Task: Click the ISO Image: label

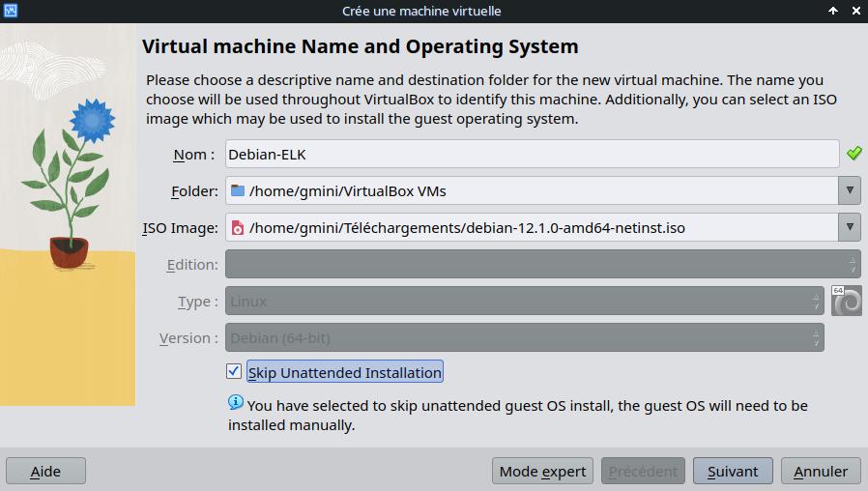Action: tap(181, 228)
